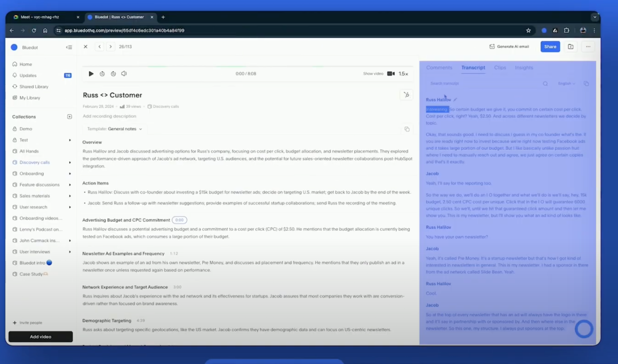Edit speaker name Russ Halilov pencil
618x364 pixels.
455,100
